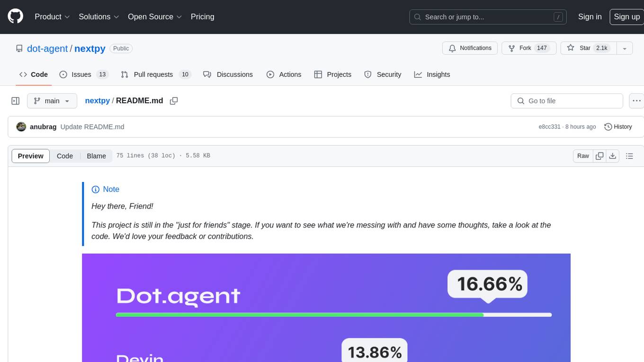Image resolution: width=644 pixels, height=362 pixels.
Task: Open commit e8cc331
Action: [549, 127]
